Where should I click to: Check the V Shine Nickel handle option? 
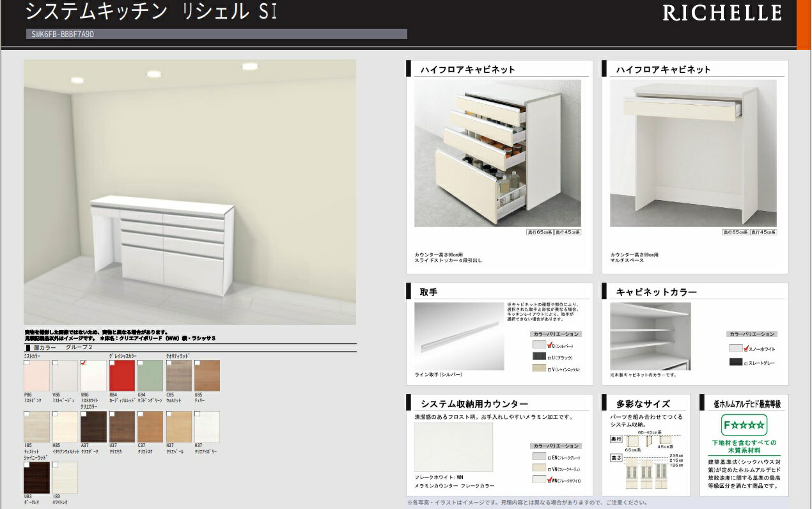tap(550, 368)
